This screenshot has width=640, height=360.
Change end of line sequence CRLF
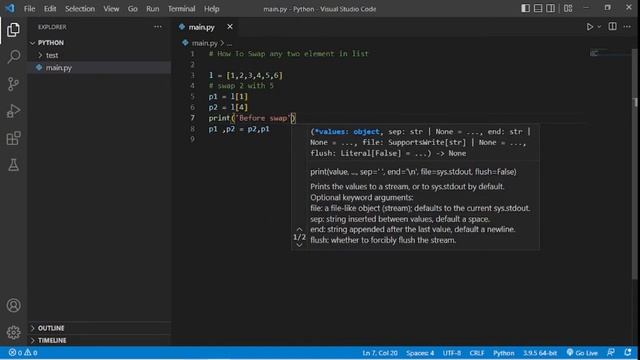(477, 353)
